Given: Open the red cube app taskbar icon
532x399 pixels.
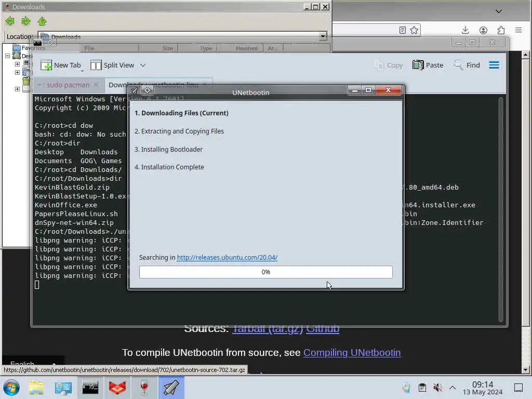Looking at the screenshot, I should coord(117,388).
